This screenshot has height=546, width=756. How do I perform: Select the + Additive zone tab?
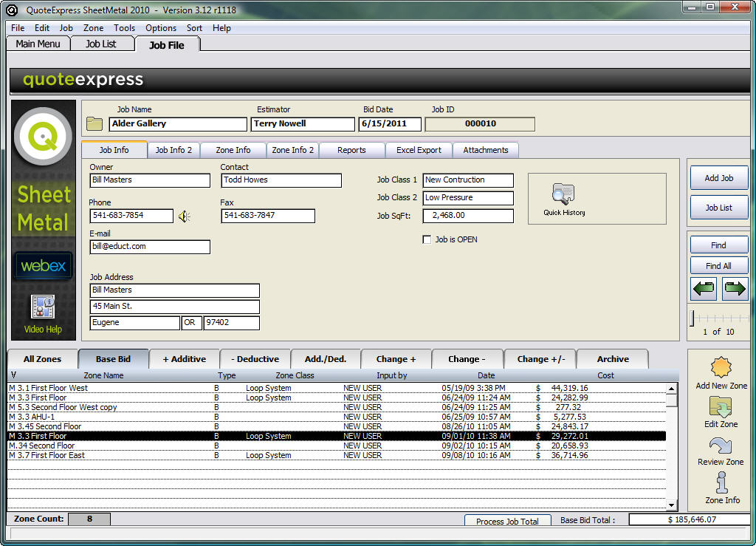[184, 359]
